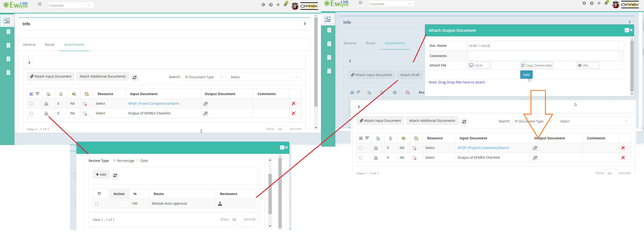Viewport: 644px width, 243px height.
Task: Click paperclip for APQP_ProjectCompetencyMatrix in left screenshot
Action: pyautogui.click(x=205, y=104)
